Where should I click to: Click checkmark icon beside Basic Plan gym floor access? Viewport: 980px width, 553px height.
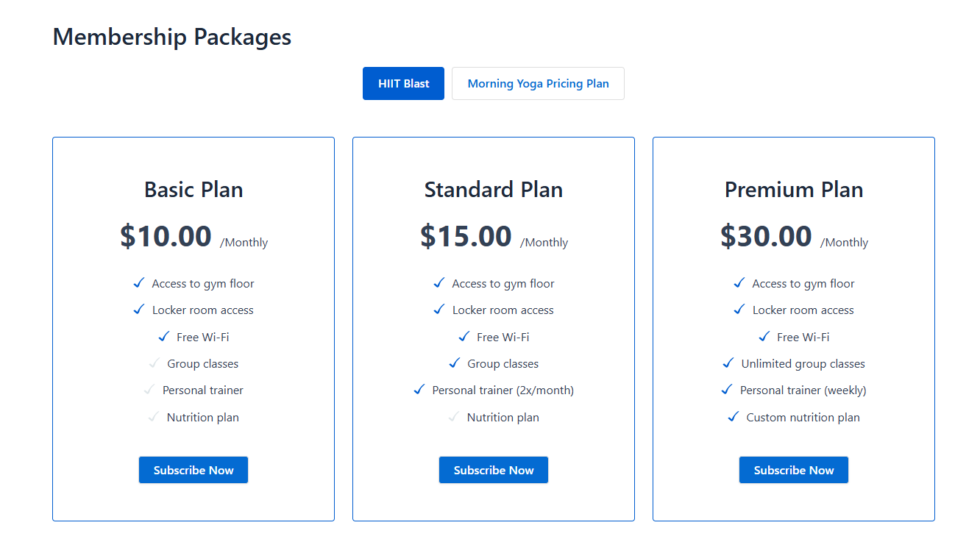[x=138, y=283]
